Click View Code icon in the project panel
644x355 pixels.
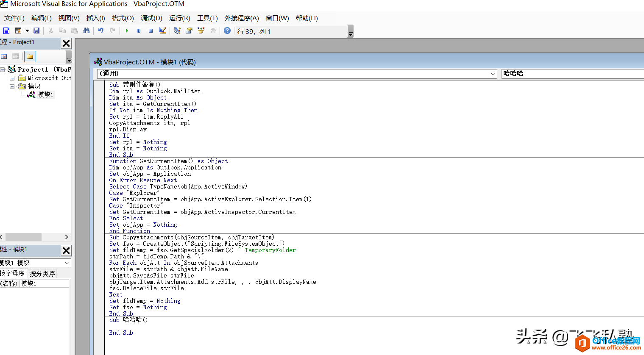point(4,56)
